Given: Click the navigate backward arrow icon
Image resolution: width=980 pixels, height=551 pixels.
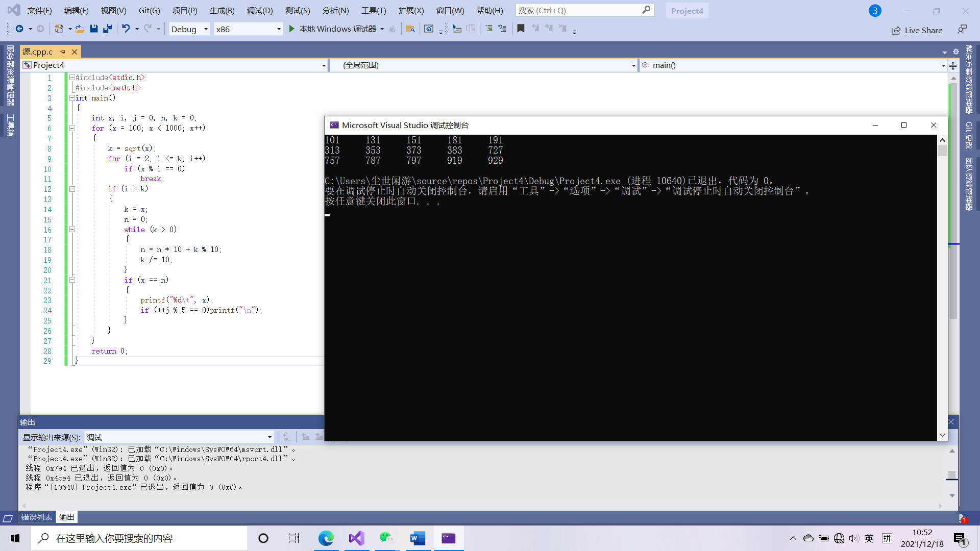Looking at the screenshot, I should [x=19, y=29].
